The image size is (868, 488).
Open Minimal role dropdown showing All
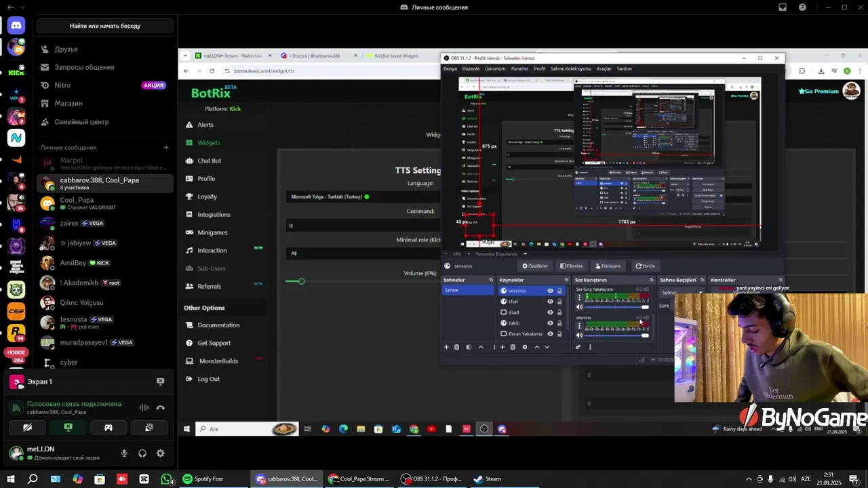click(363, 253)
